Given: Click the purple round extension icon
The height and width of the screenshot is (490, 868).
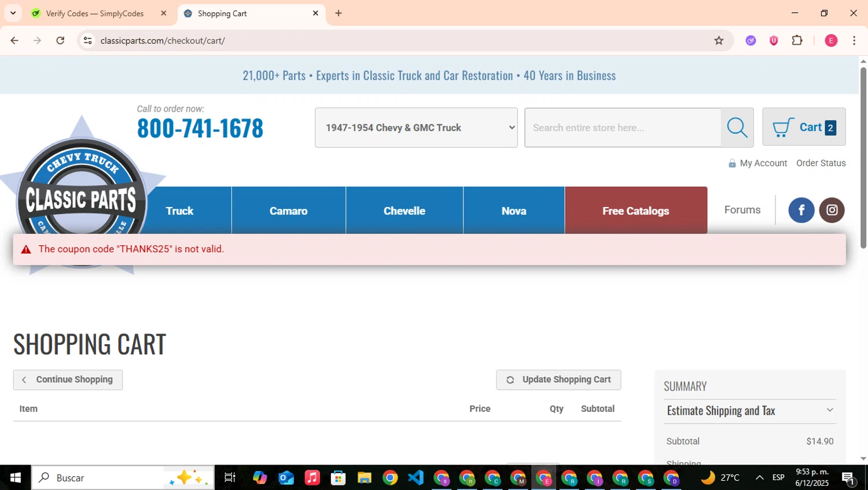Looking at the screenshot, I should click(751, 40).
